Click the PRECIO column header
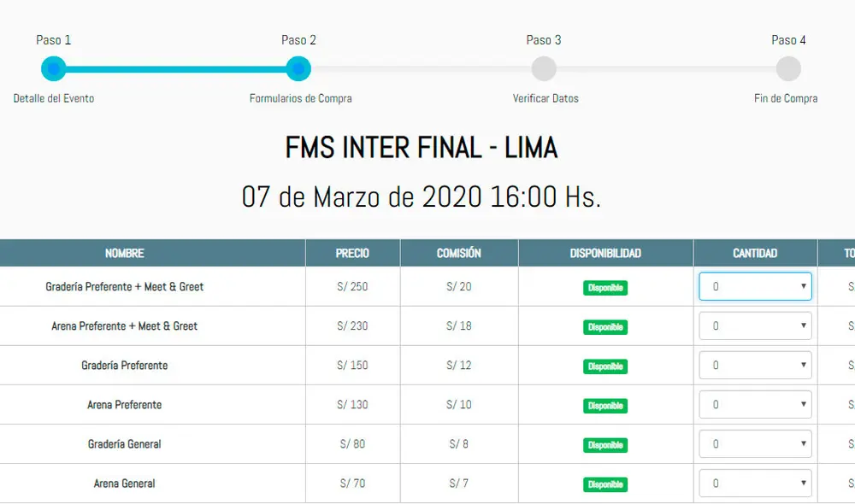This screenshot has width=855, height=504. pos(352,252)
